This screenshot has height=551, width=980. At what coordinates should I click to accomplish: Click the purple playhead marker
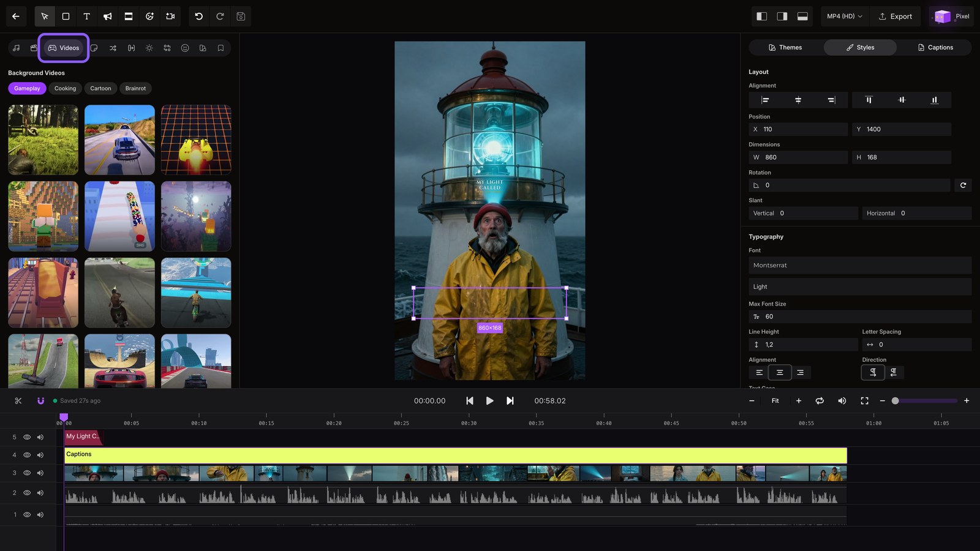[64, 417]
